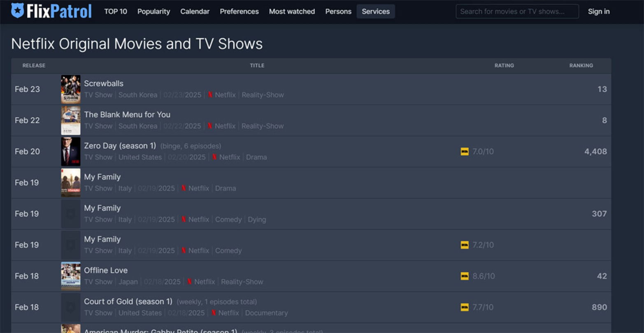Go to Most watched

[292, 12]
